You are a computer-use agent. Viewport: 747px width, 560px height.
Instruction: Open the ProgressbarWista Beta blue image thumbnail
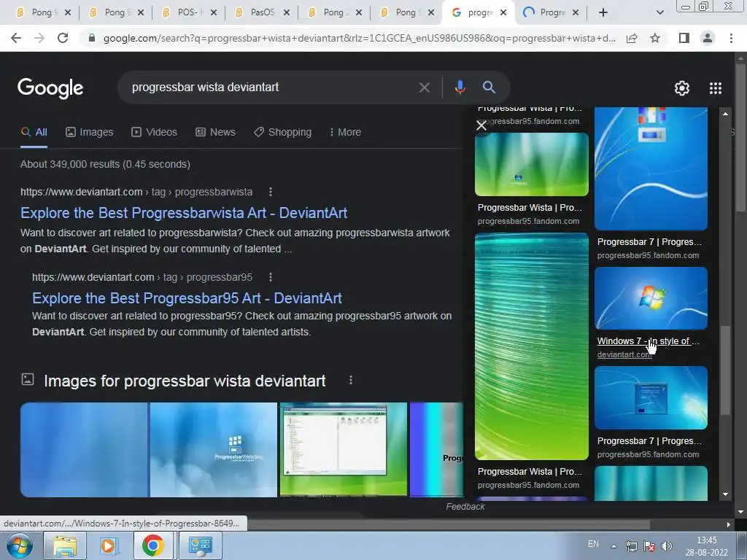[x=214, y=450]
